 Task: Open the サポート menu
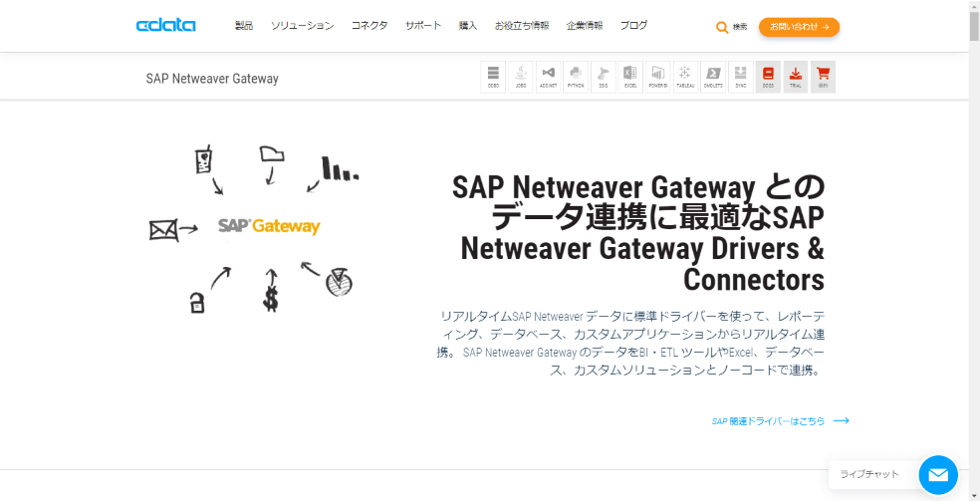pyautogui.click(x=423, y=26)
